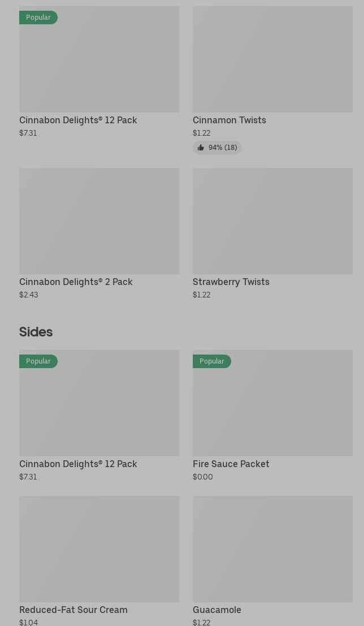Click the thumbs-up rating icon under Cinnamon Twists
The image size is (364, 626).
(201, 148)
